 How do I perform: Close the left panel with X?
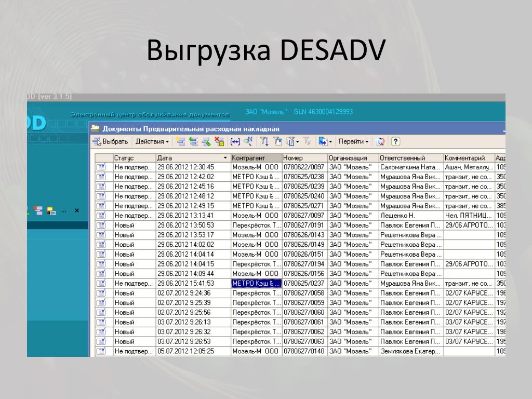coord(77,211)
